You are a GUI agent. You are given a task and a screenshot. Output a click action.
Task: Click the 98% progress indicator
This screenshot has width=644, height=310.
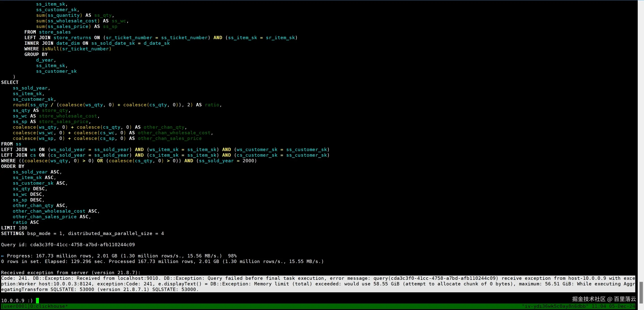click(x=232, y=256)
